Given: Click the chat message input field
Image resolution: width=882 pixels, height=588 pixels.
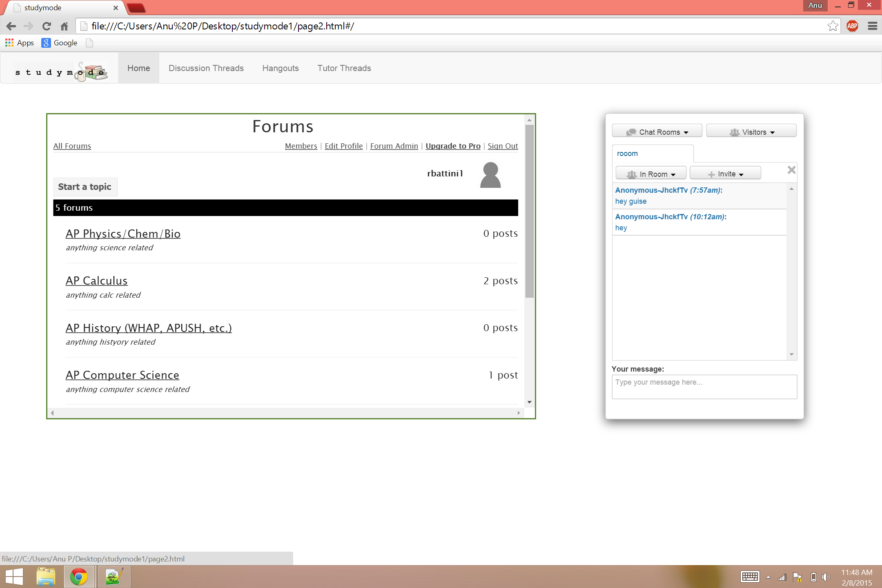Looking at the screenshot, I should pyautogui.click(x=704, y=386).
